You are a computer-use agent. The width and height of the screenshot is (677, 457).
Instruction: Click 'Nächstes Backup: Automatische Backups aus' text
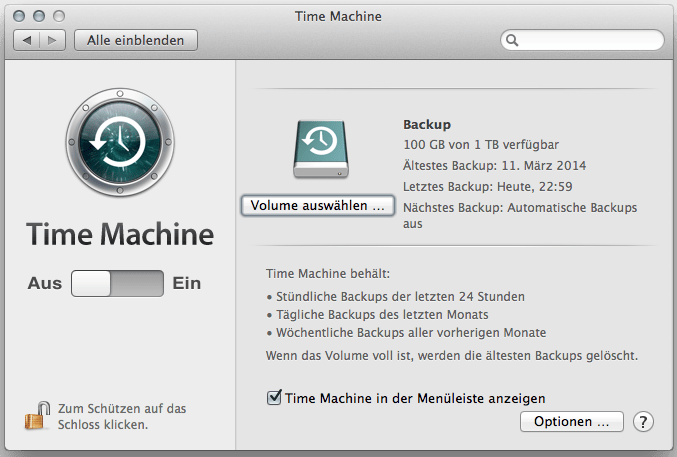(x=520, y=216)
